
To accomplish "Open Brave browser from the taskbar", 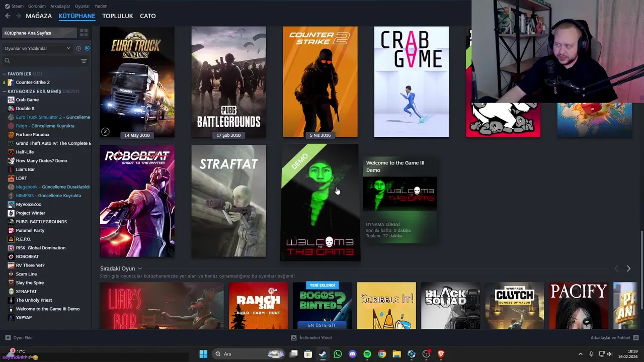I will [441, 354].
